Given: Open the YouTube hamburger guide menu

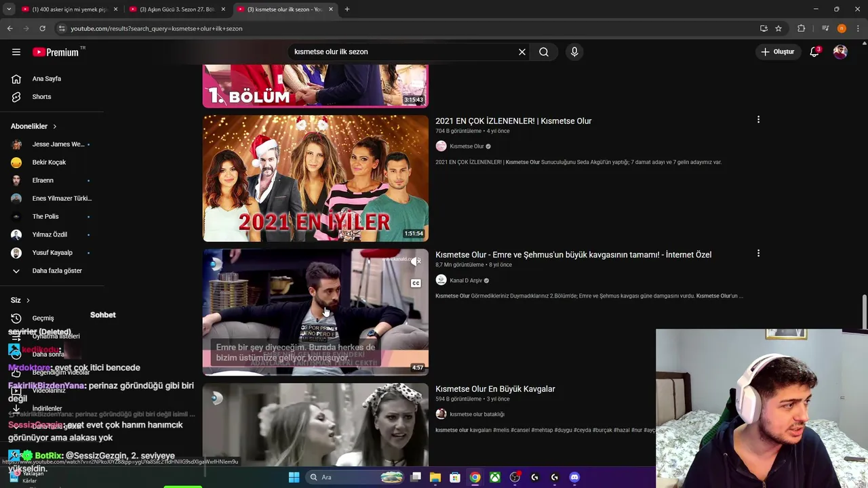Looking at the screenshot, I should (x=16, y=52).
